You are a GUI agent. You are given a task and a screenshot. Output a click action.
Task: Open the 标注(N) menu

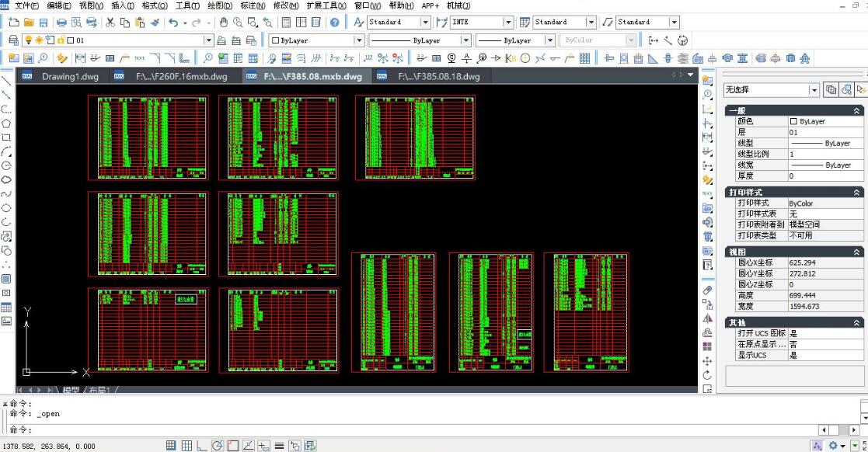coord(253,5)
